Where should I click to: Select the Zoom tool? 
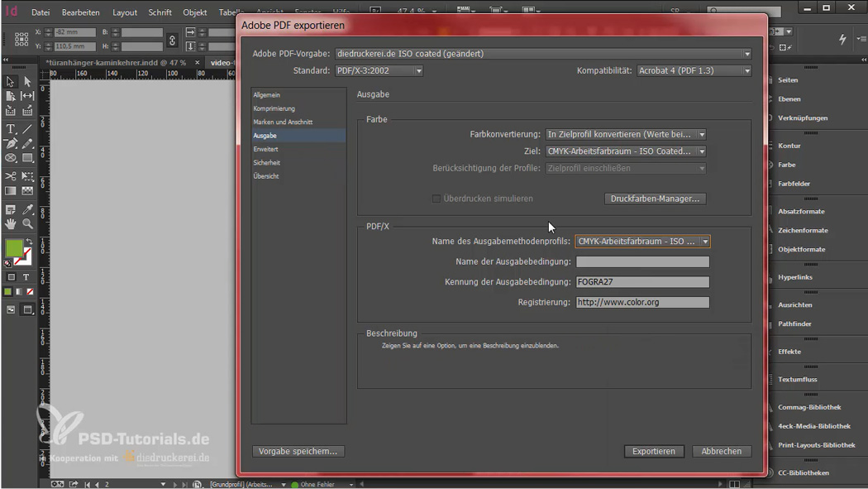tap(27, 223)
